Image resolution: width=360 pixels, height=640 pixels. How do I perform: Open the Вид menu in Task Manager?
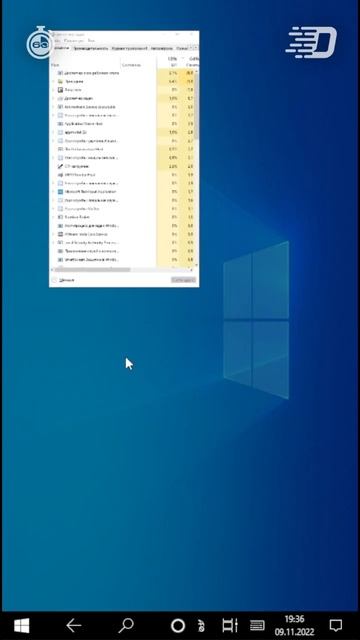[x=91, y=41]
